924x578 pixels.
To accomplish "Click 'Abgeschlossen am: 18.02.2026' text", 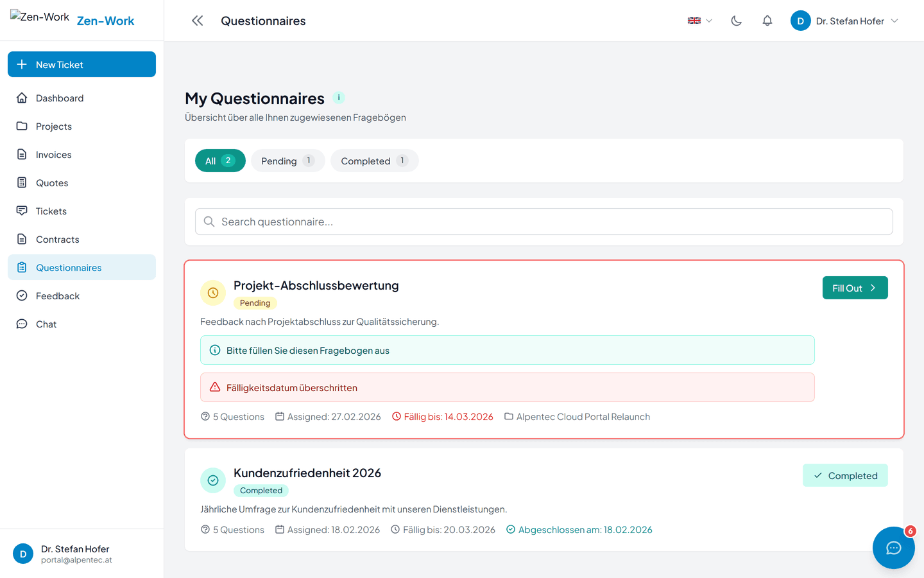I will [x=579, y=530].
